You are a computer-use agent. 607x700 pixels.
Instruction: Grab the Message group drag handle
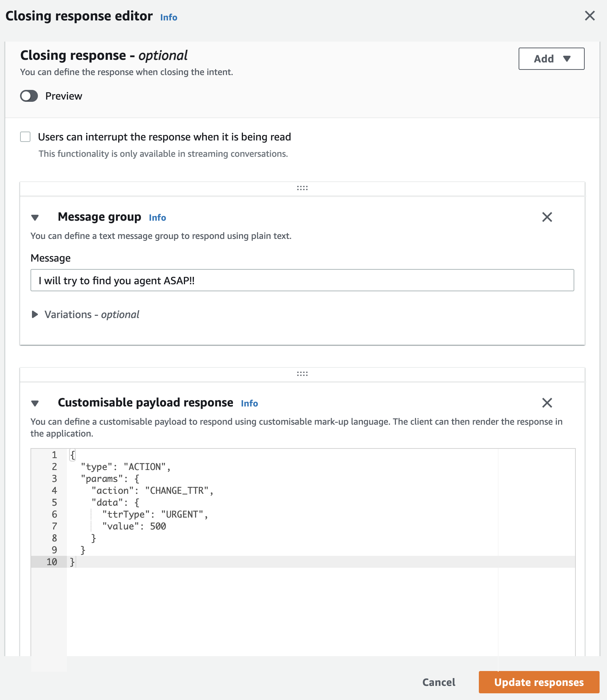[302, 188]
